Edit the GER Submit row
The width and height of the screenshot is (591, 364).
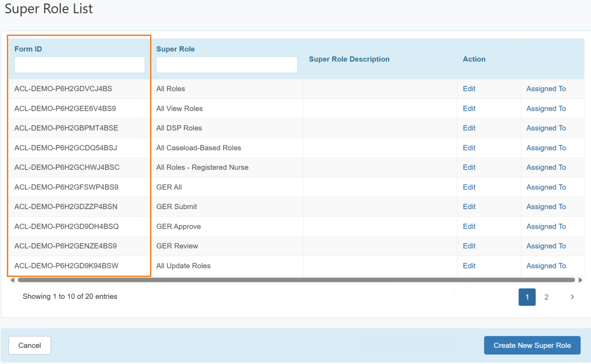469,206
